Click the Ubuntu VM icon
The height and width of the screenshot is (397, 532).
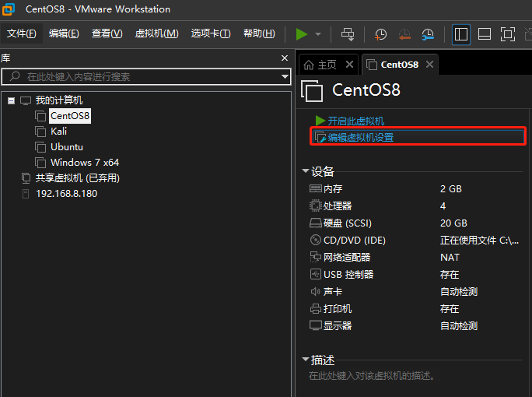click(40, 147)
